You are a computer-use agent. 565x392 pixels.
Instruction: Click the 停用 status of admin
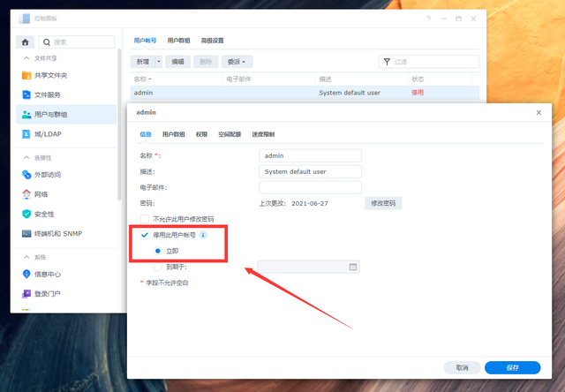(x=418, y=93)
